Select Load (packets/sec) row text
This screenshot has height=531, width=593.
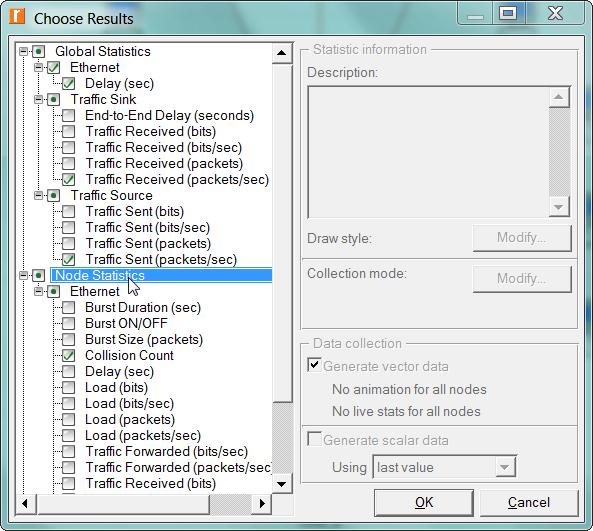(x=143, y=435)
